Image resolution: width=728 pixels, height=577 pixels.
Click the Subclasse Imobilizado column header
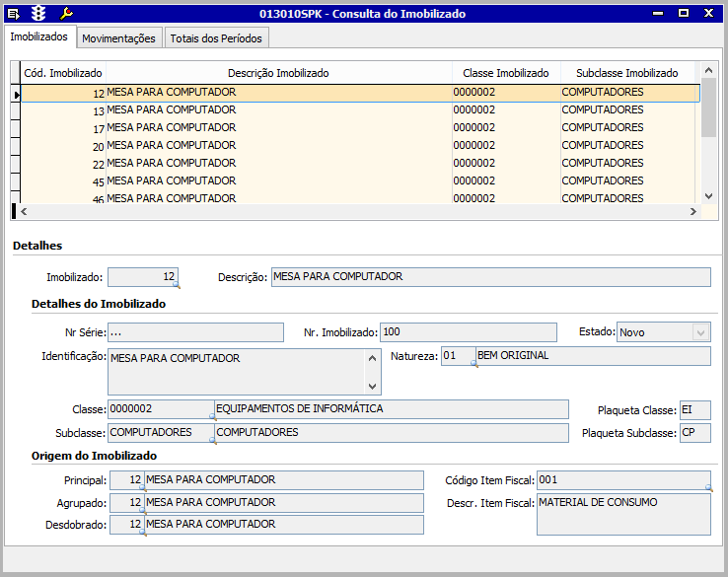(x=626, y=73)
